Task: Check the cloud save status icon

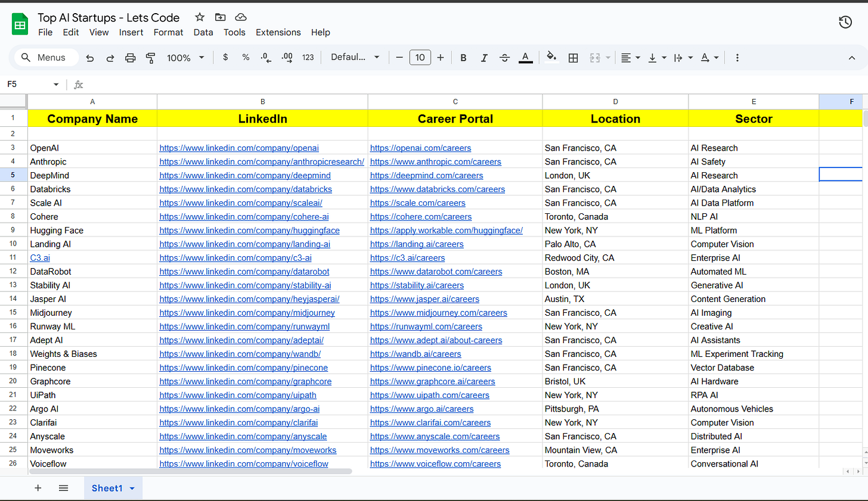Action: pyautogui.click(x=241, y=17)
